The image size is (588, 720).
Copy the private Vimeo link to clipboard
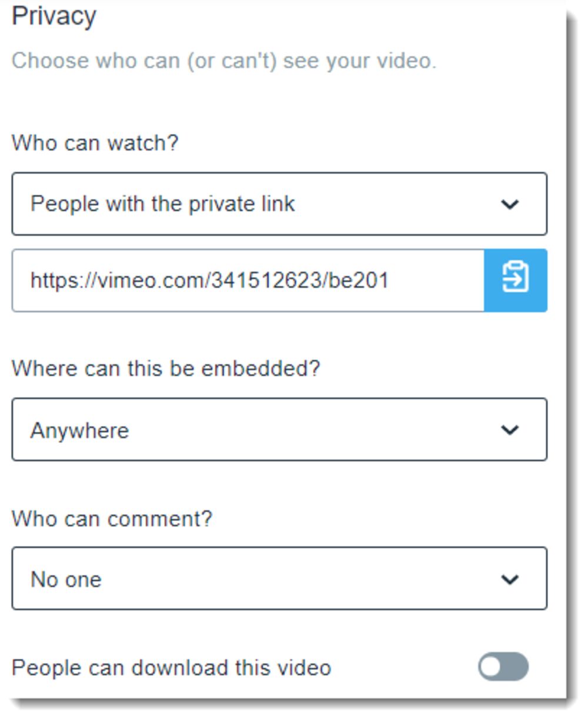pos(515,280)
